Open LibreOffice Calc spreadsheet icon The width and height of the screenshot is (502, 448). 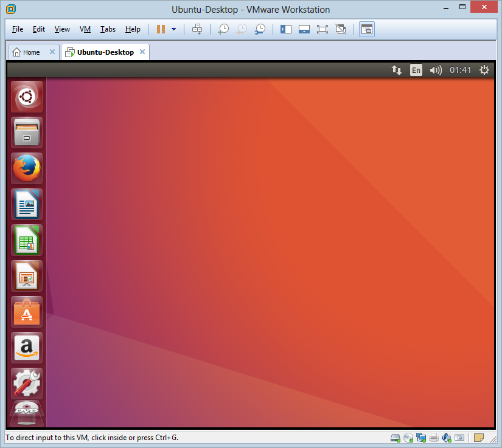26,240
